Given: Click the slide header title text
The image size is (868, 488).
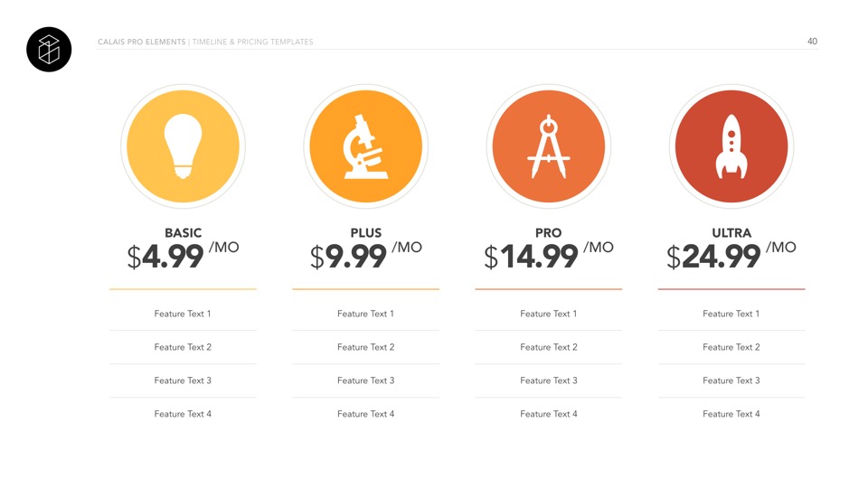Looking at the screenshot, I should 205,42.
